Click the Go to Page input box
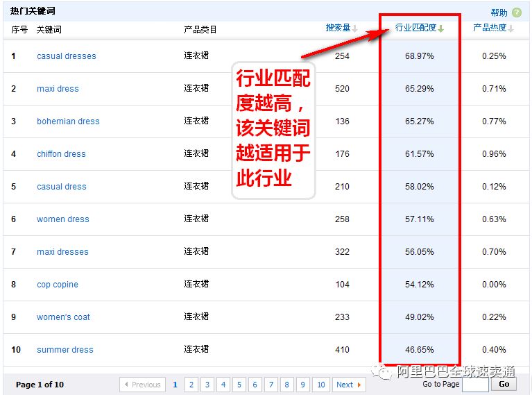This screenshot has width=532, height=395. coord(475,385)
